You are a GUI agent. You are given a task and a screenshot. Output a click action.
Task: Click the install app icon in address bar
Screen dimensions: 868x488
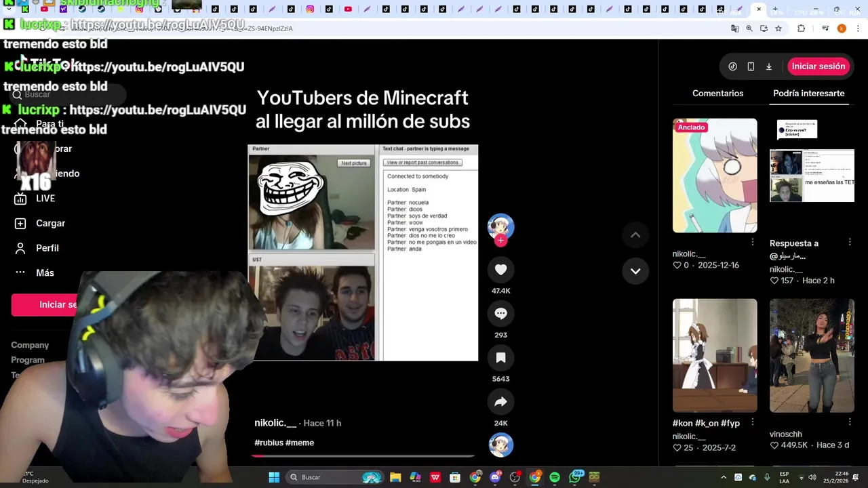point(764,28)
